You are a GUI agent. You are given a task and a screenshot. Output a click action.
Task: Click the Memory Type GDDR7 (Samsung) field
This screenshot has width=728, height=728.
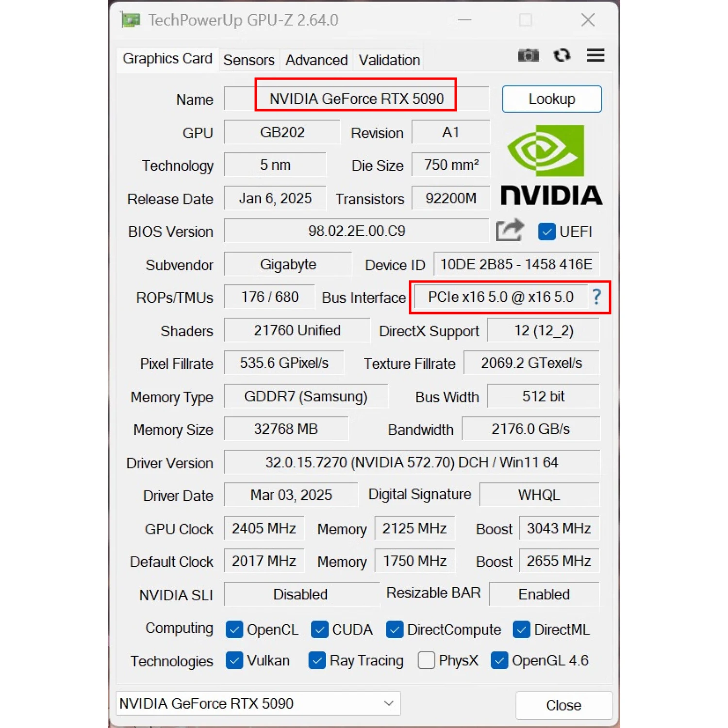[306, 397]
